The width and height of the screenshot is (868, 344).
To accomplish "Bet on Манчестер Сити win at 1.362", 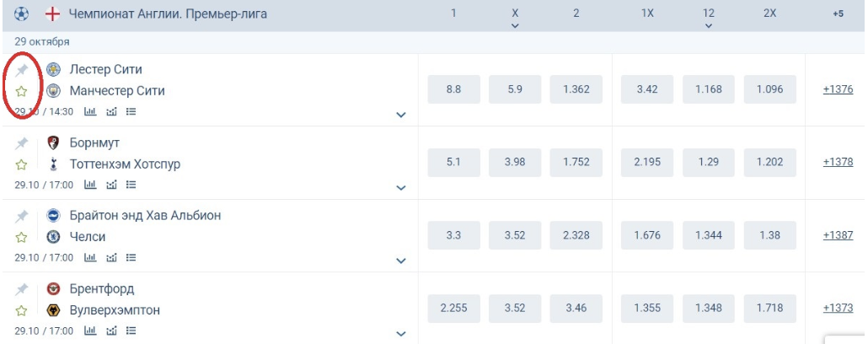I will pos(576,89).
